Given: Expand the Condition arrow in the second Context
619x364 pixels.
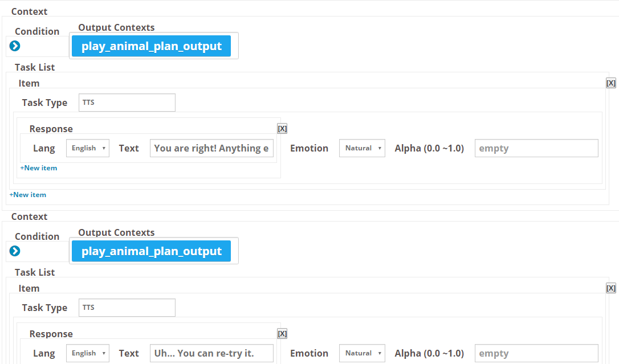Looking at the screenshot, I should tap(15, 251).
